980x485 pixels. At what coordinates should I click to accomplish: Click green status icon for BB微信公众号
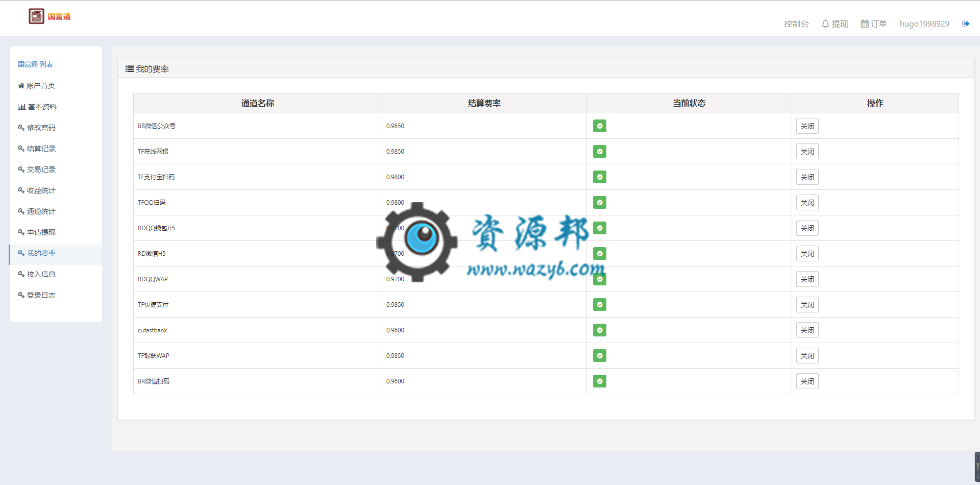coord(600,126)
